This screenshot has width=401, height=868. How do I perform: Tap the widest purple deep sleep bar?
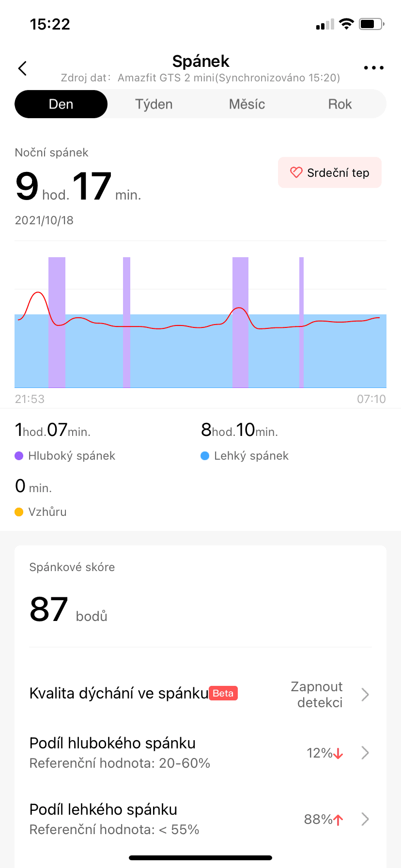[57, 322]
